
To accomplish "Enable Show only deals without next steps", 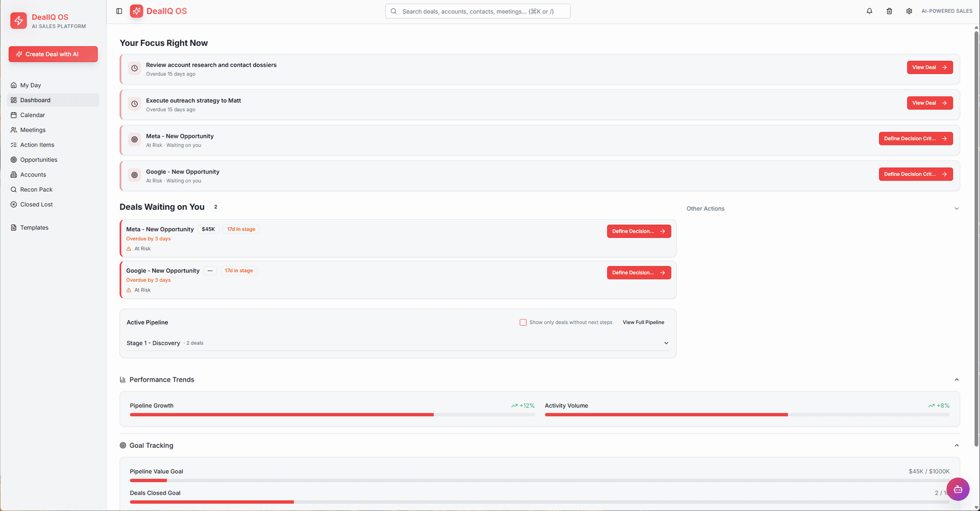I will [523, 322].
